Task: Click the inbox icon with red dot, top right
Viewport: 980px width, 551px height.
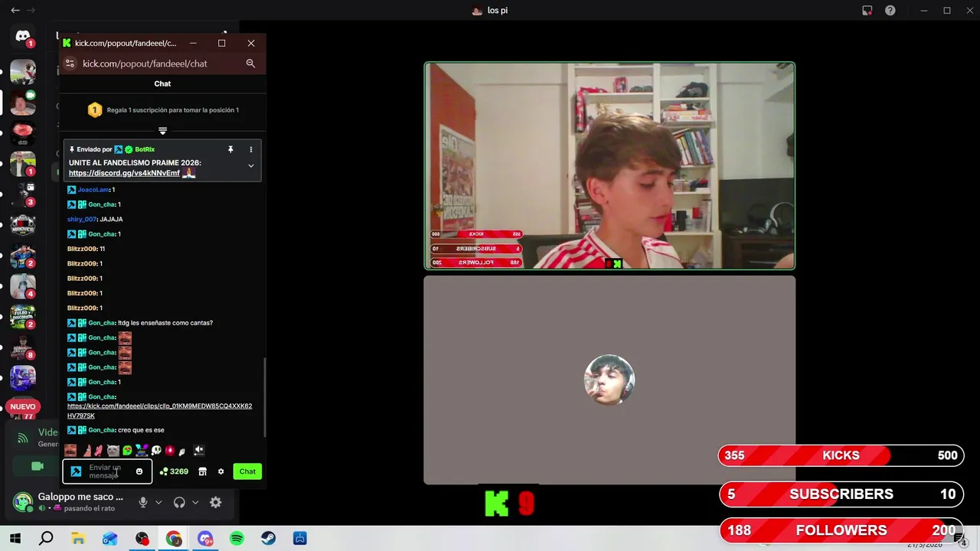Action: [x=867, y=11]
